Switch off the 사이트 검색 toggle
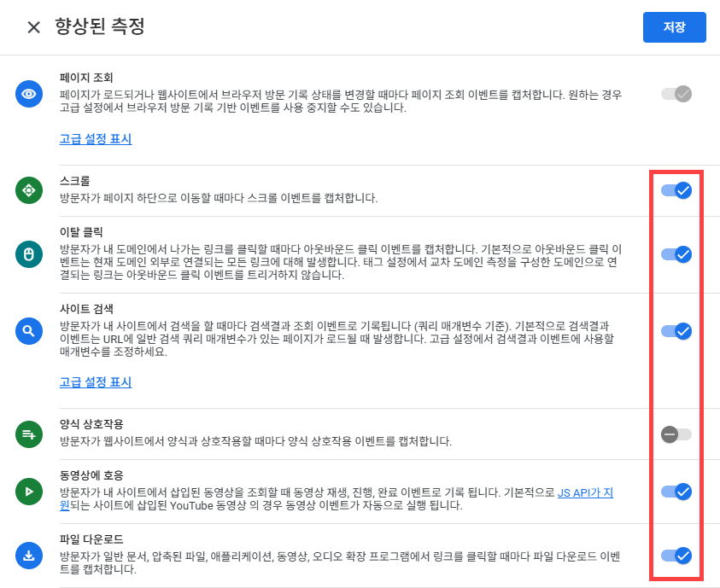720x588 pixels. [x=676, y=330]
